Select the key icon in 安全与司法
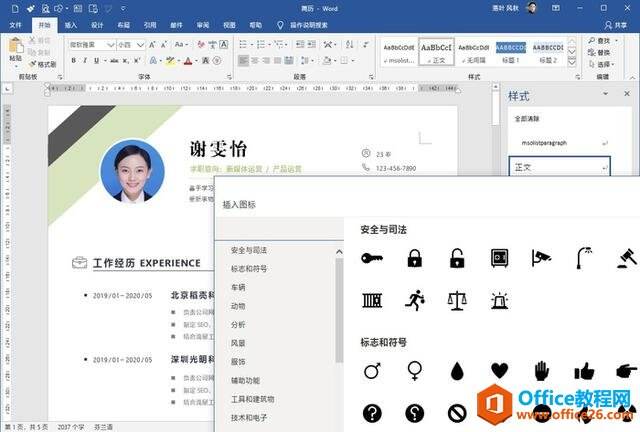This screenshot has height=432, width=640. [372, 259]
